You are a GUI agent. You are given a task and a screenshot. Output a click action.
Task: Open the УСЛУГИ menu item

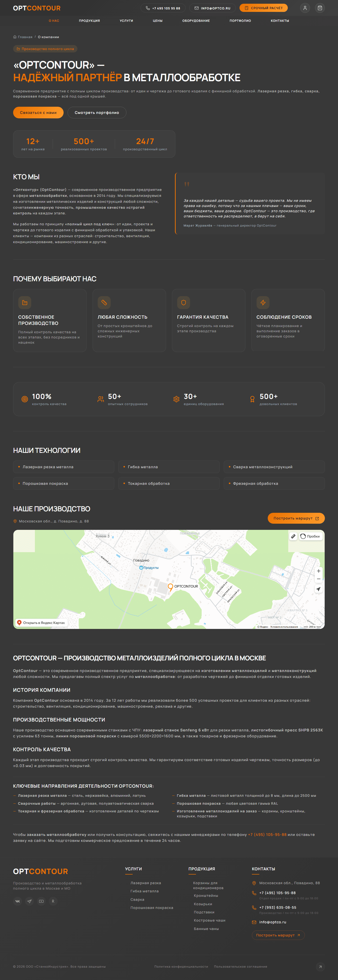point(126,21)
